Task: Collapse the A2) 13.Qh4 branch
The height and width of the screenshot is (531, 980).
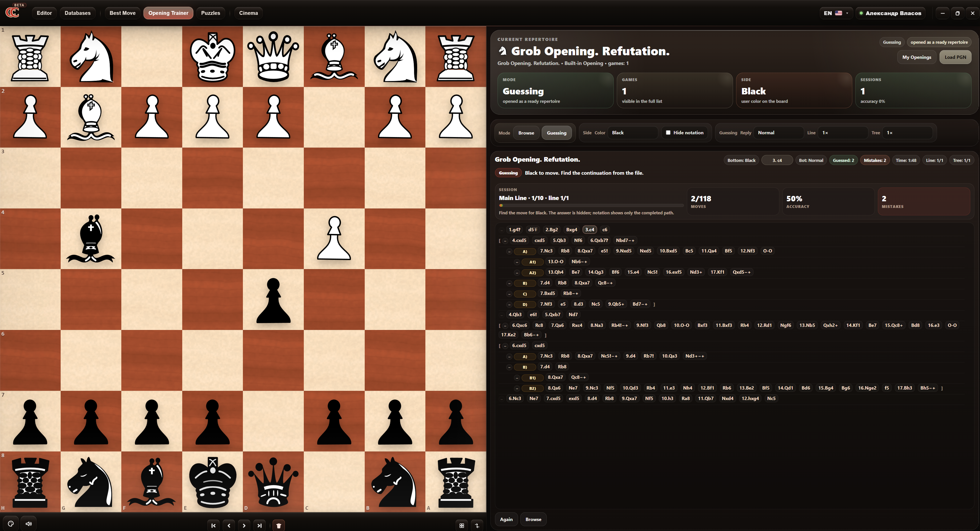Action: click(517, 272)
